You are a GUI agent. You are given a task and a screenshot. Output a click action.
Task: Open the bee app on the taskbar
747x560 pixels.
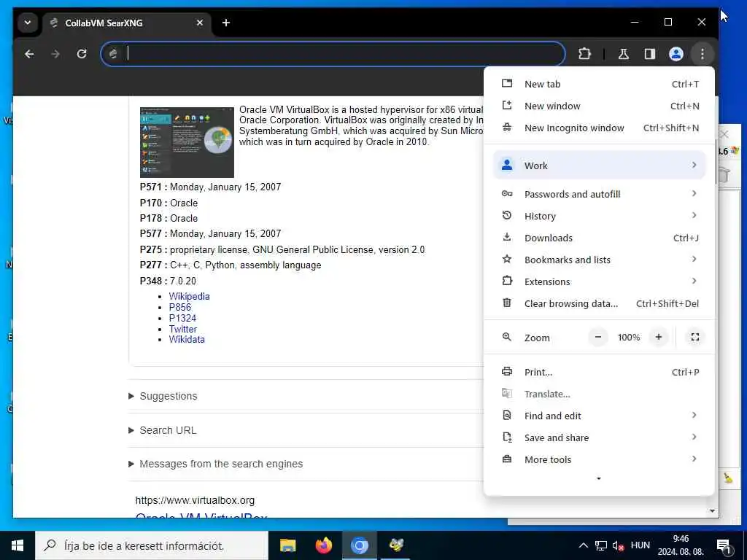396,545
